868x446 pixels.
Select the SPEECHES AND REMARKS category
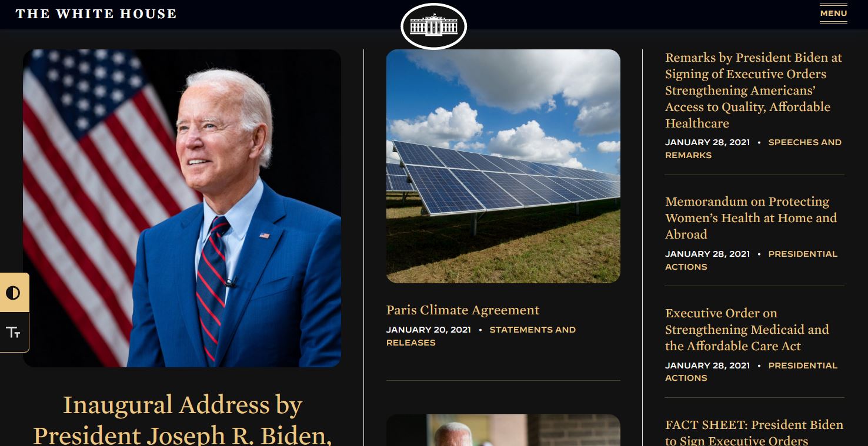click(753, 149)
